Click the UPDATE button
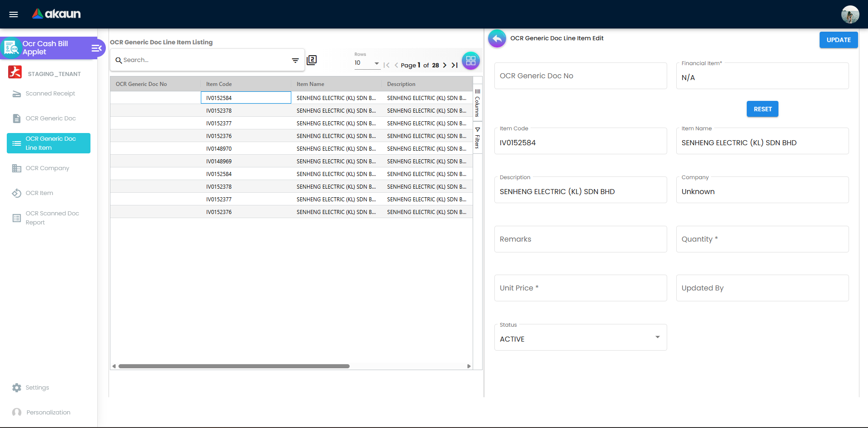 point(839,40)
